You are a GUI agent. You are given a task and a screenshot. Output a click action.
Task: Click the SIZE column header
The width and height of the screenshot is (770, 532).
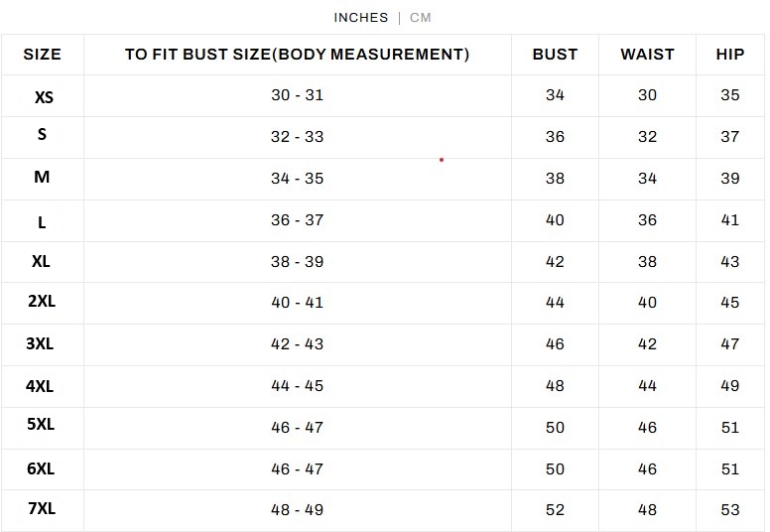pos(42,55)
